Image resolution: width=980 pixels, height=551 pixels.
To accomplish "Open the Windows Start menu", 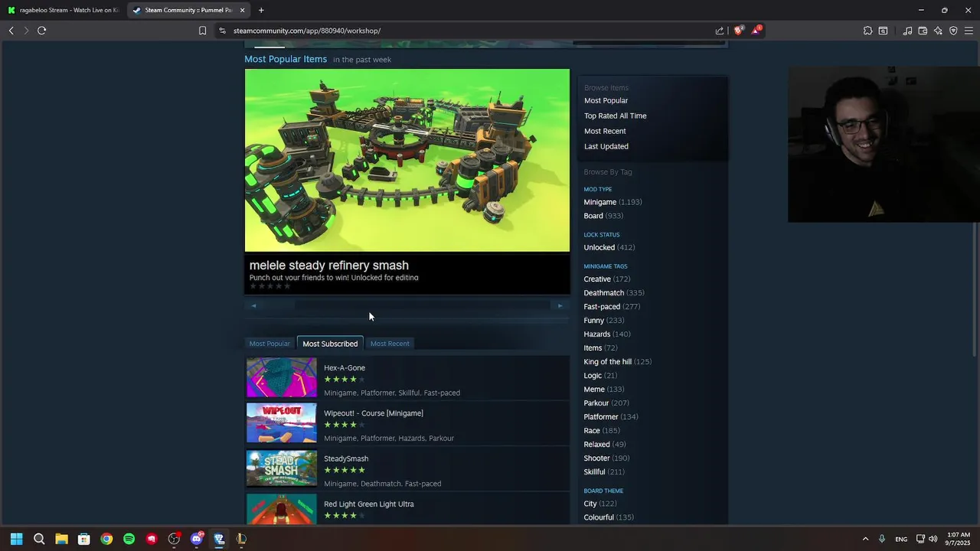I will (17, 539).
